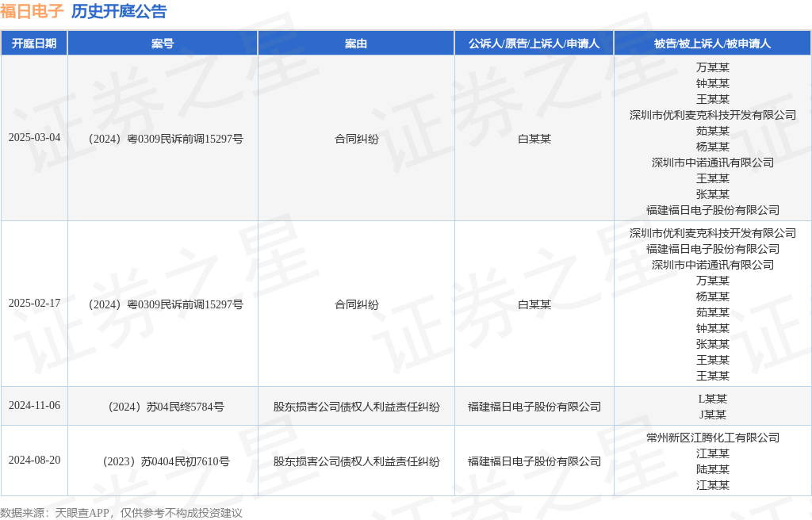Image resolution: width=812 pixels, height=520 pixels.
Task: Click defendant J某某
Action: point(713,415)
